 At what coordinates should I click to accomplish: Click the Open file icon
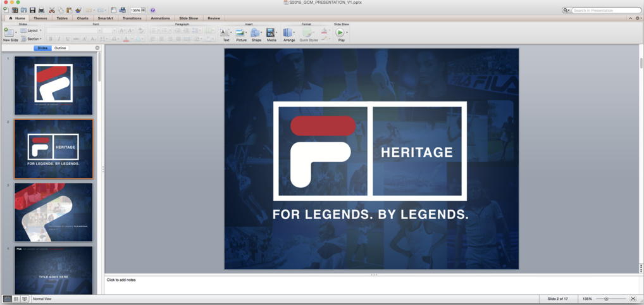23,10
